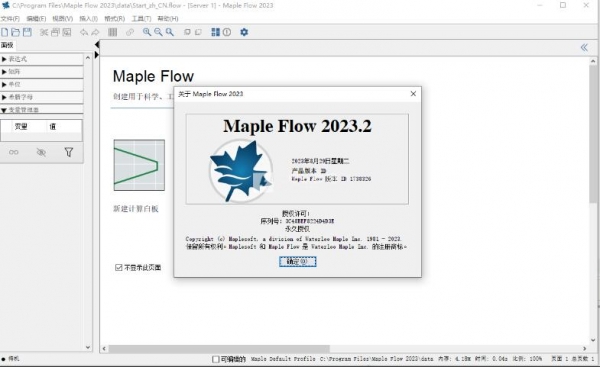Image resolution: width=600 pixels, height=367 pixels.
Task: Create a new document from the toolbar
Action: point(5,32)
